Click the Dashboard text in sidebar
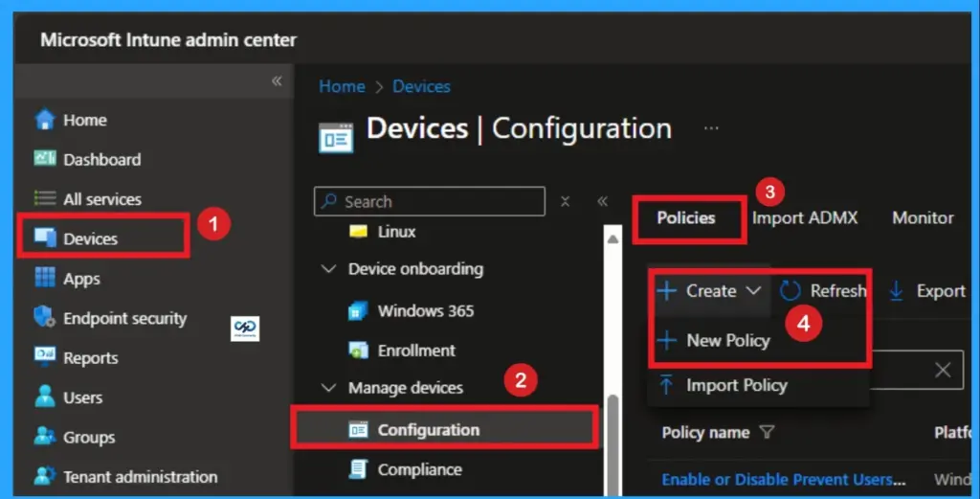This screenshot has height=499, width=980. [x=101, y=159]
